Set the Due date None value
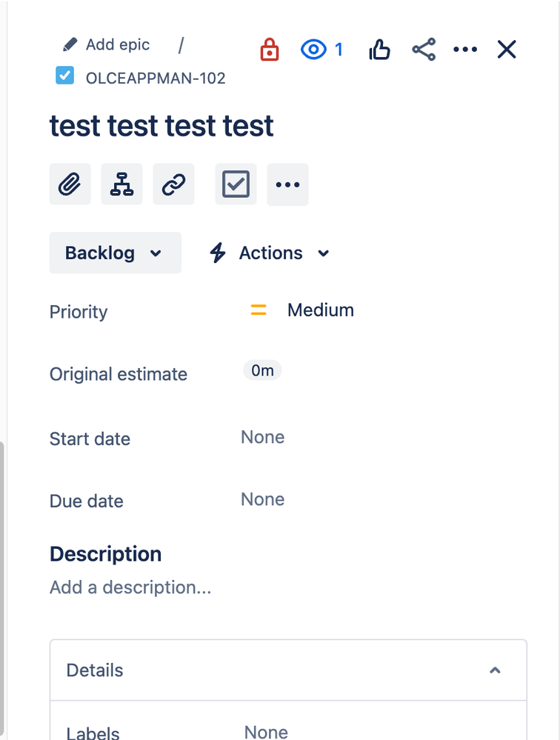 click(262, 499)
